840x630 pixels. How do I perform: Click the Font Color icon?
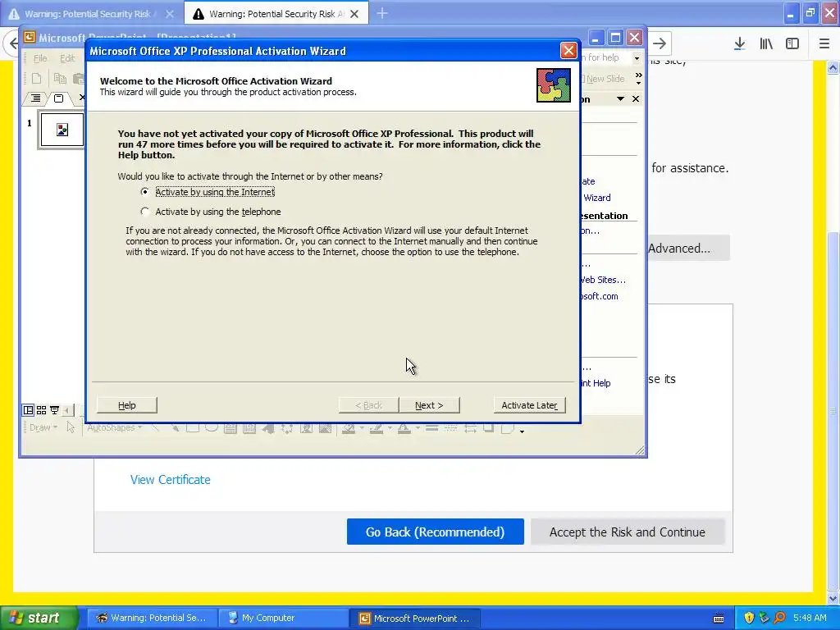coord(404,427)
